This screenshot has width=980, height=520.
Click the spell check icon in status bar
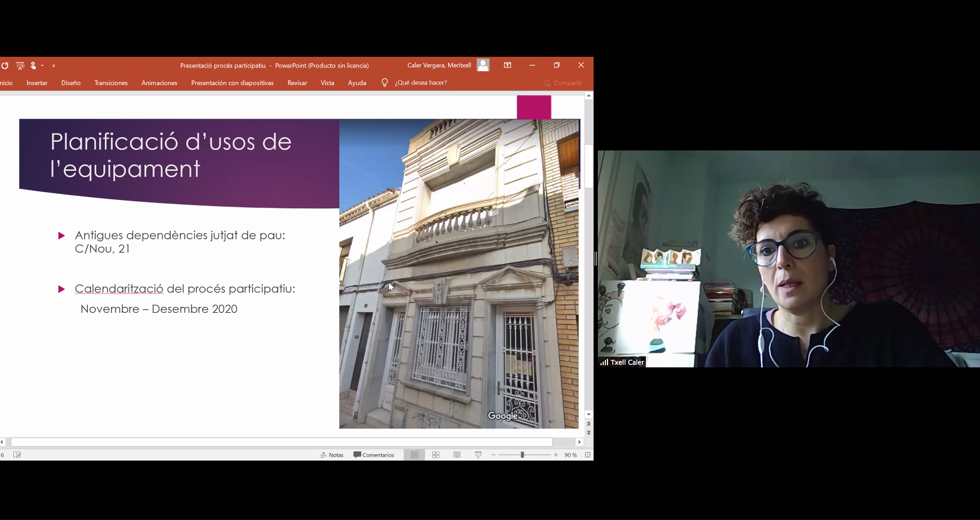[x=17, y=455]
